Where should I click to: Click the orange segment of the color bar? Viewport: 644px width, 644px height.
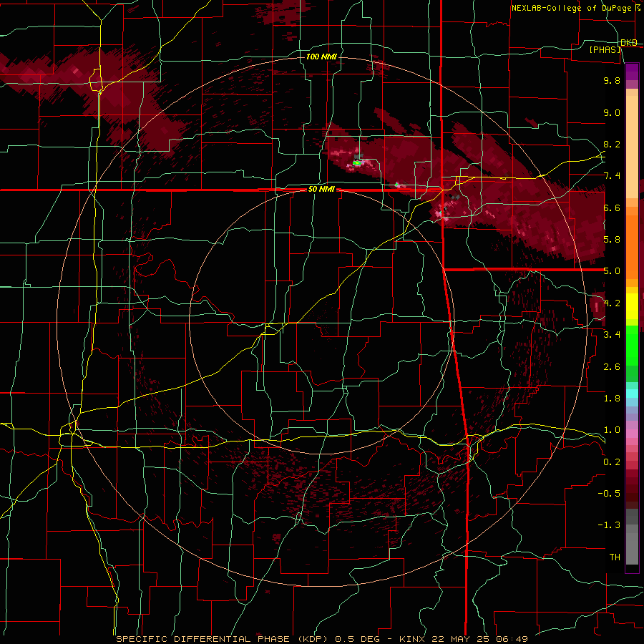click(632, 243)
